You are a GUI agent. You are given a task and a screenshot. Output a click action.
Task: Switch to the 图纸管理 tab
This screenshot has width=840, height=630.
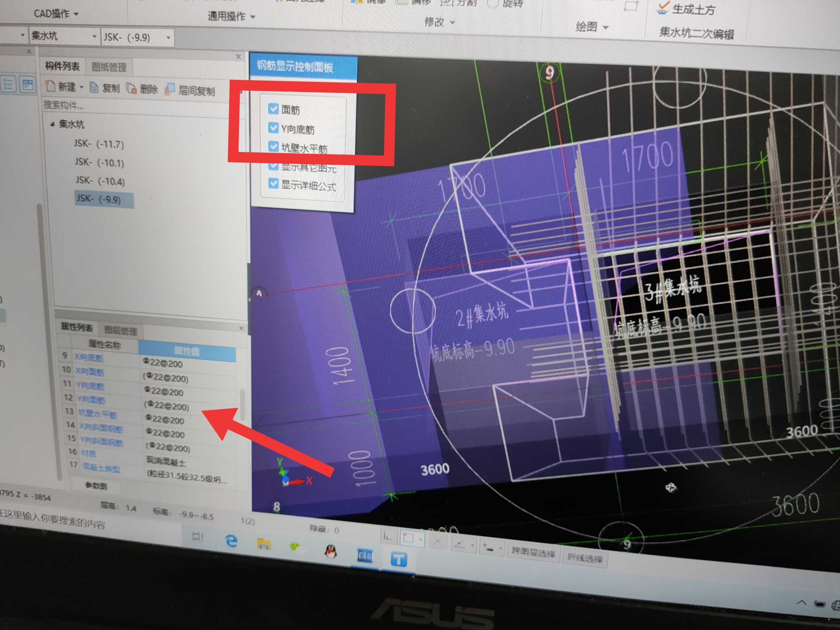tap(109, 67)
